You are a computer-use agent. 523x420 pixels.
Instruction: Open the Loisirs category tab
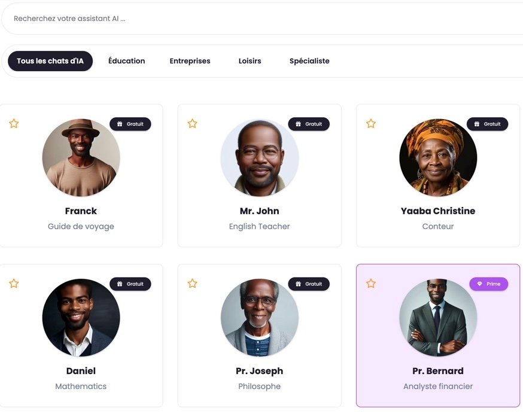pyautogui.click(x=250, y=61)
